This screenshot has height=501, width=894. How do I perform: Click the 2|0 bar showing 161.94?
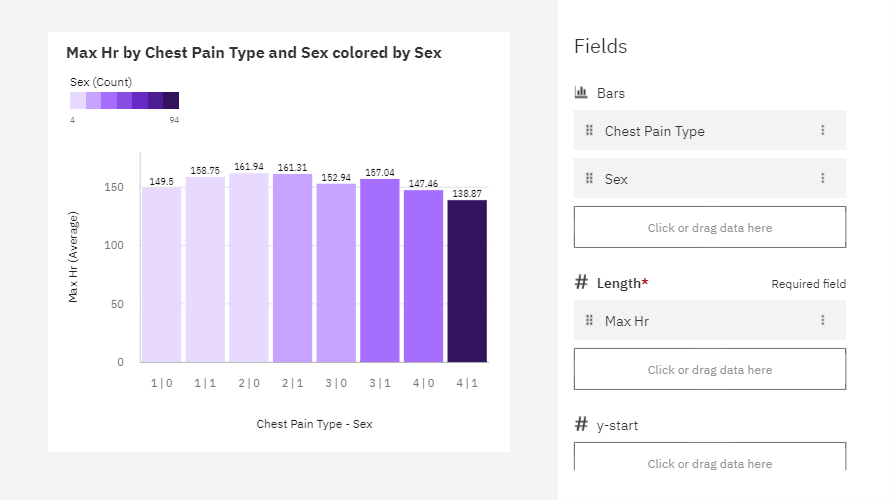coord(249,268)
